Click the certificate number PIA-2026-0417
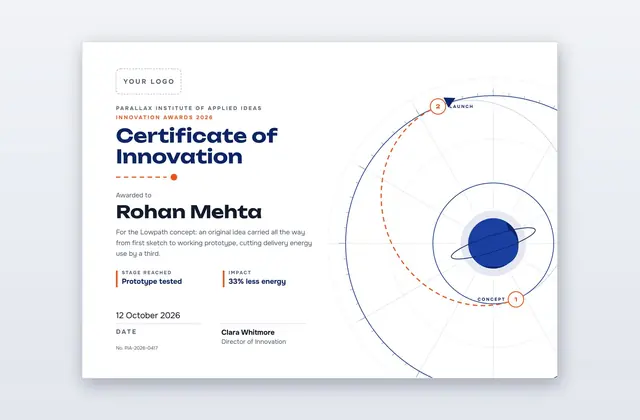This screenshot has width=640, height=420. [x=137, y=348]
